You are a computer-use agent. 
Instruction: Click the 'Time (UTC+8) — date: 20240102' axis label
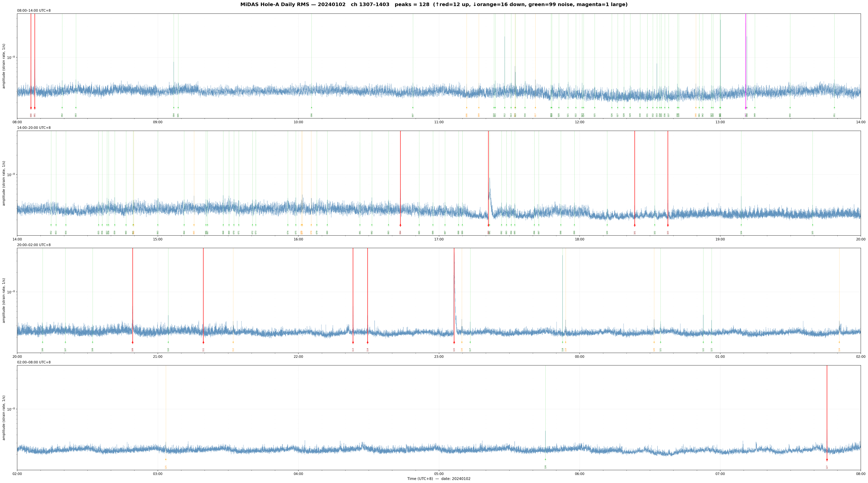(x=439, y=479)
